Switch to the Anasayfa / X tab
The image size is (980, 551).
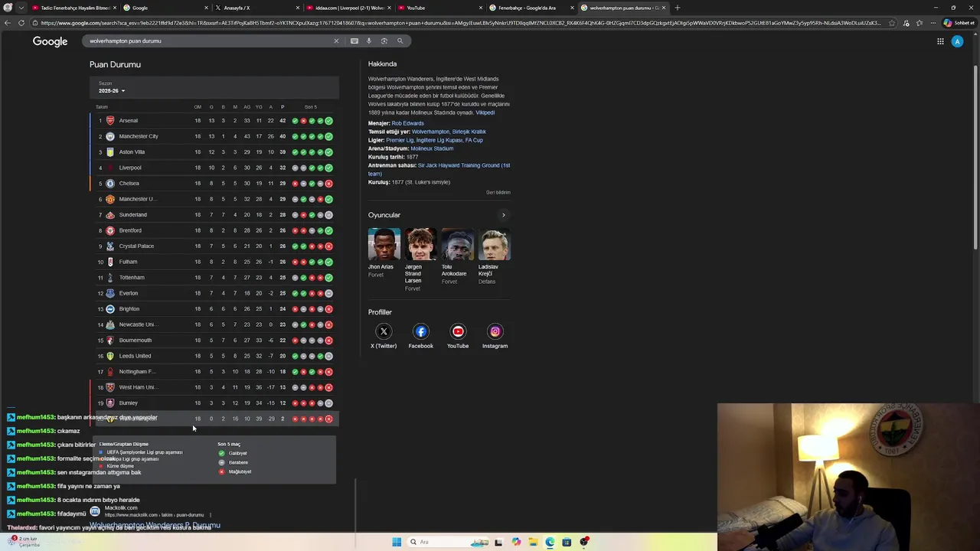(257, 8)
